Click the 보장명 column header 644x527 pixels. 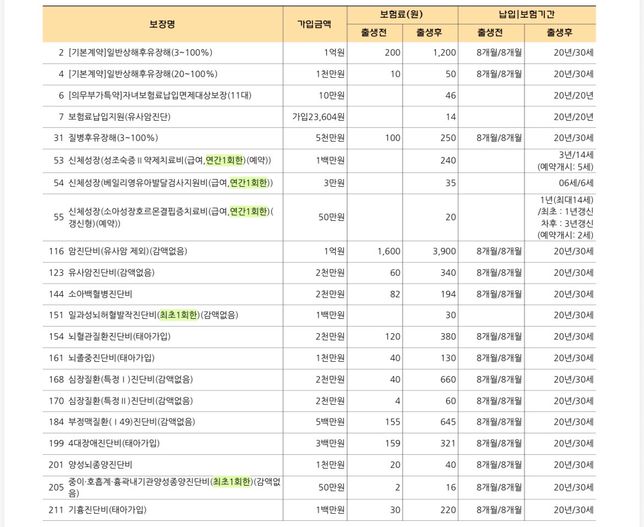pos(163,22)
